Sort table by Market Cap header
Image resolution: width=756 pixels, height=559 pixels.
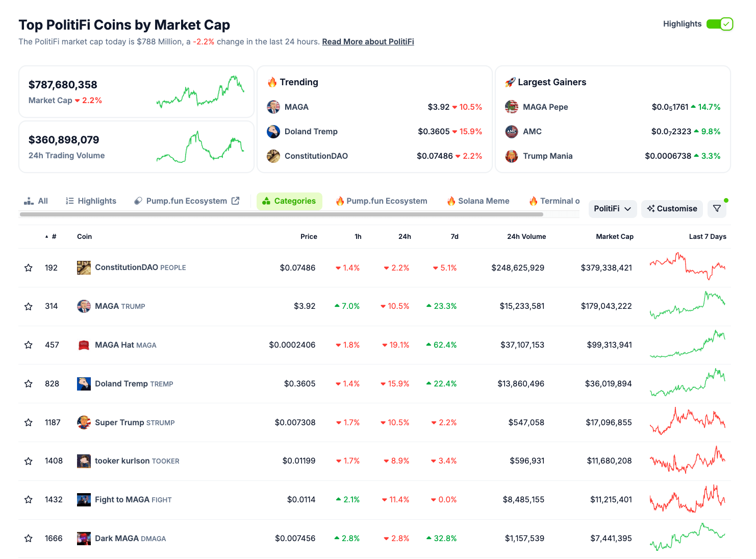[615, 237]
